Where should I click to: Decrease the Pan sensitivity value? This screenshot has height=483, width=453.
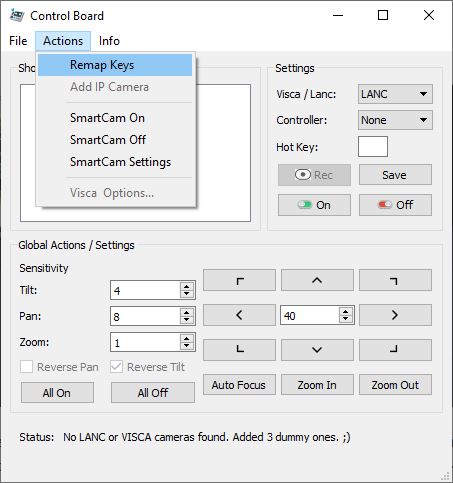(187, 320)
